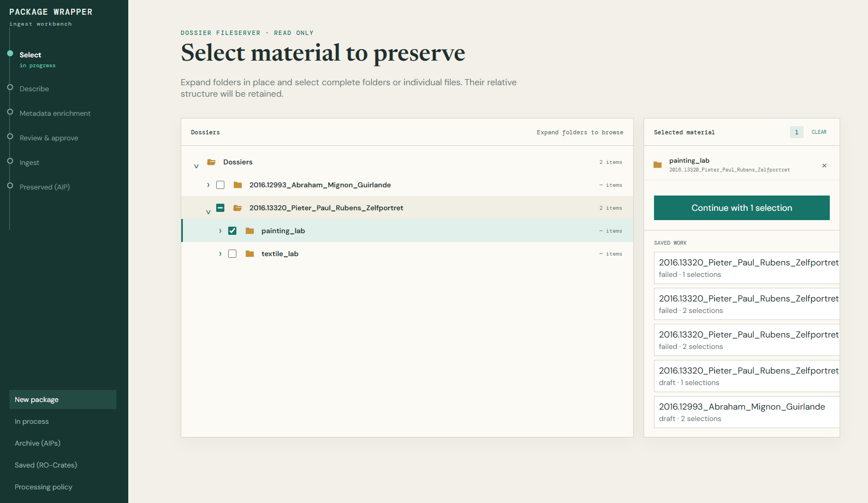The height and width of the screenshot is (503, 868).
Task: Collapse the 2016.13320_Pieter_Paul_Rubens_Zelfportret folder
Action: (208, 211)
